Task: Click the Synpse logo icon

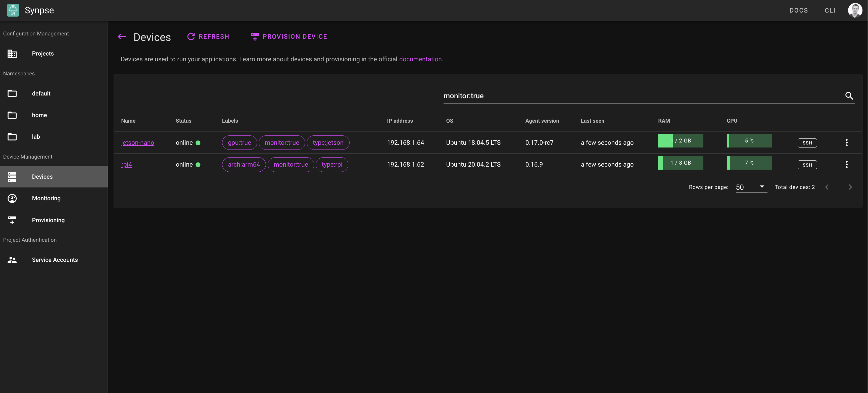Action: click(13, 10)
